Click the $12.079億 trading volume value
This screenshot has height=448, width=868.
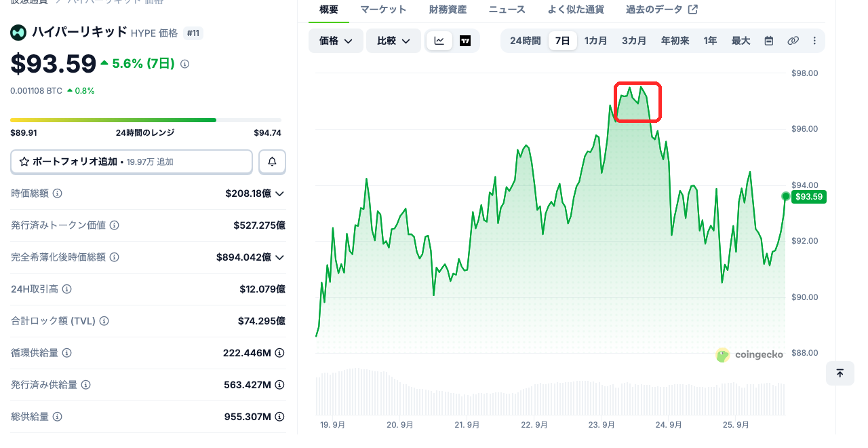pyautogui.click(x=262, y=289)
